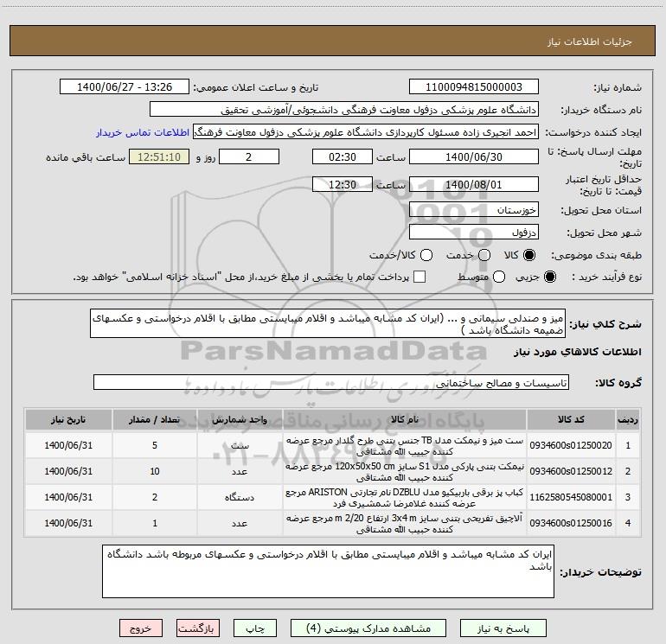Click the شماره نیاز field 1100094815000003
The width and height of the screenshot is (666, 644).
pyautogui.click(x=474, y=87)
